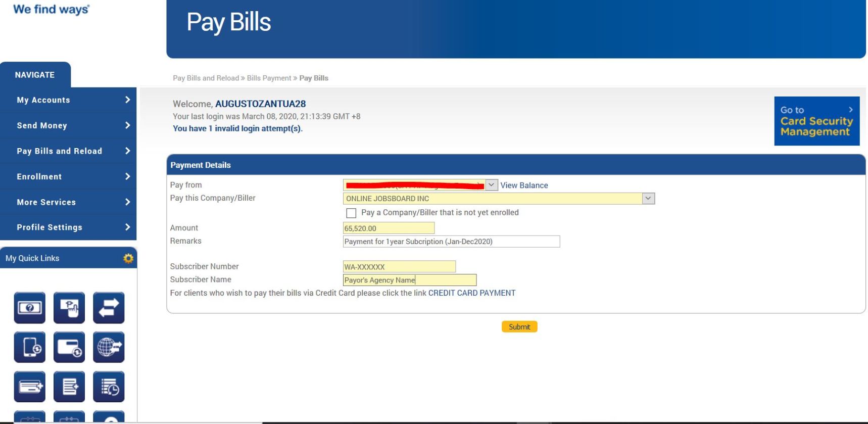868x424 pixels.
Task: Click the Payment Details panel header
Action: (x=516, y=165)
